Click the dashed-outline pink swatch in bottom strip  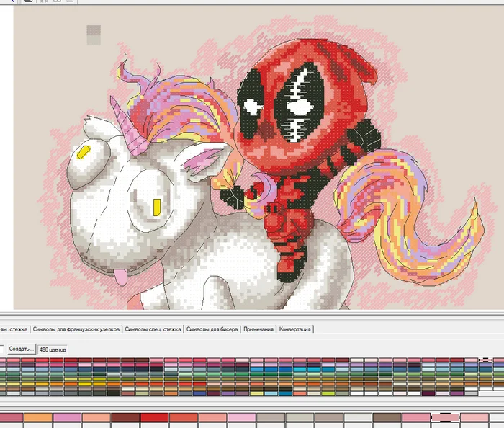(445, 417)
